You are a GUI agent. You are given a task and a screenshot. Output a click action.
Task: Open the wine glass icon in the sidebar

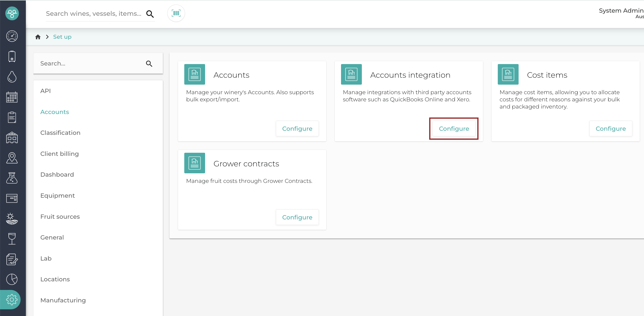(12, 239)
